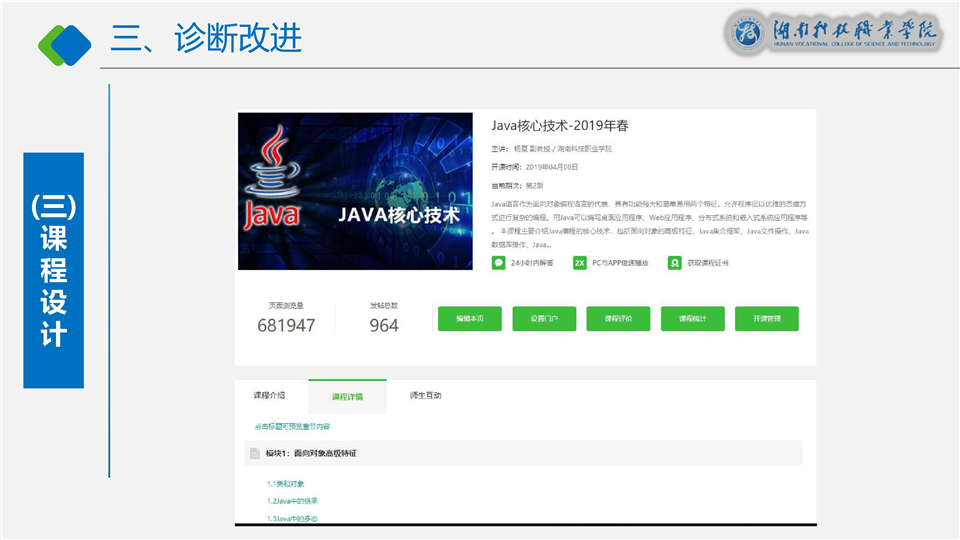The image size is (960, 540).
Task: Select the 课程详情 tab
Action: point(347,396)
